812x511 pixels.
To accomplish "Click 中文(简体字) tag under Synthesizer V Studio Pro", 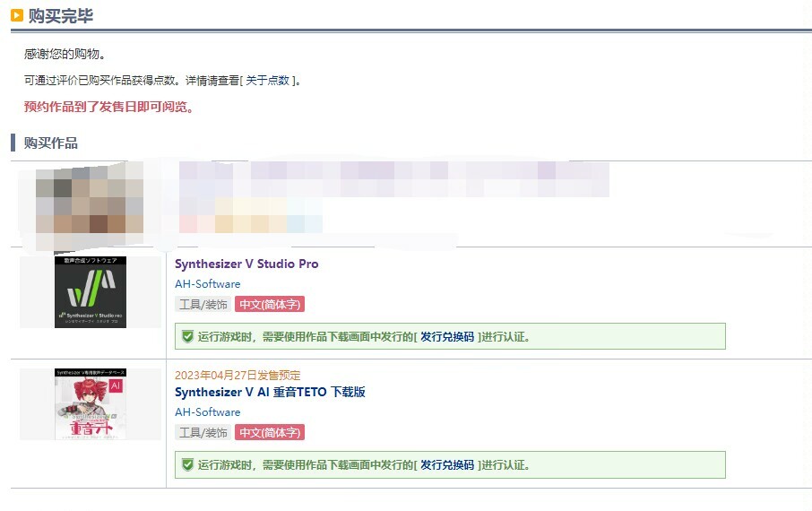I will [x=269, y=304].
